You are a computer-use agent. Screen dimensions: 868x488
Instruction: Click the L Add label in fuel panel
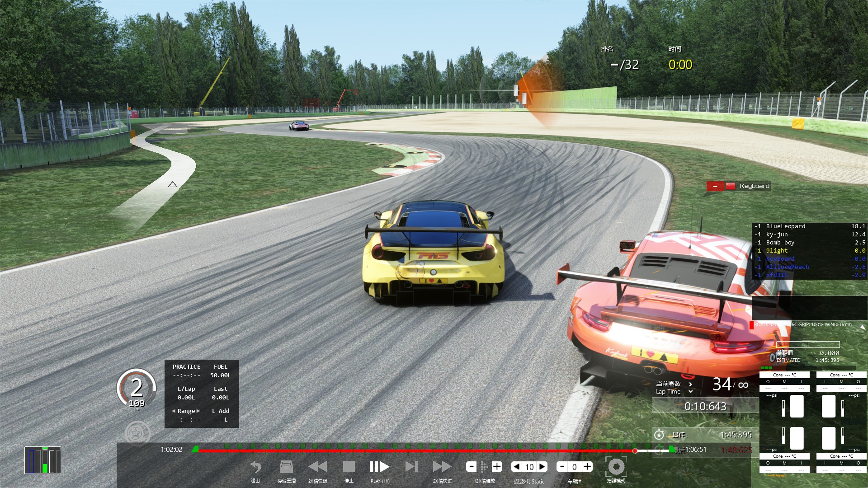tap(221, 411)
